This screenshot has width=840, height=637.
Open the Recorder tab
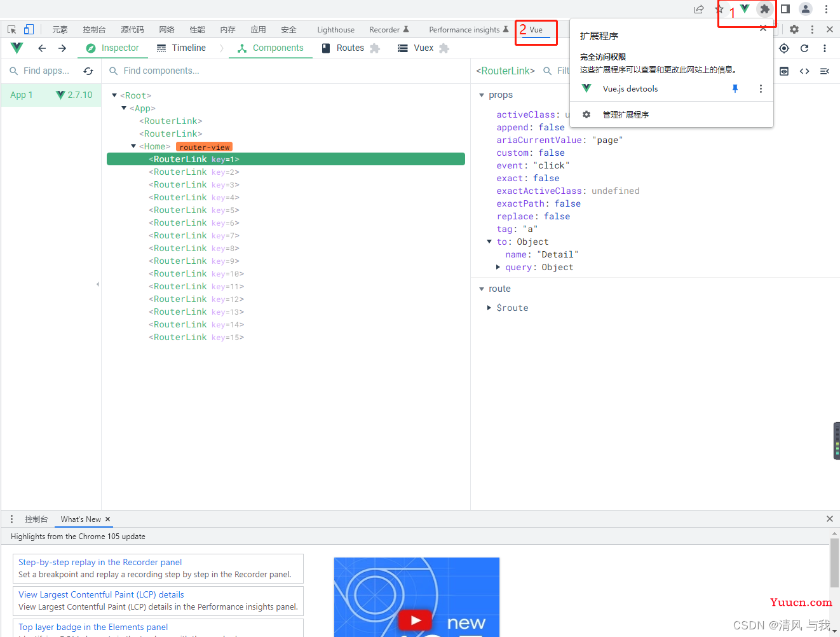[390, 30]
